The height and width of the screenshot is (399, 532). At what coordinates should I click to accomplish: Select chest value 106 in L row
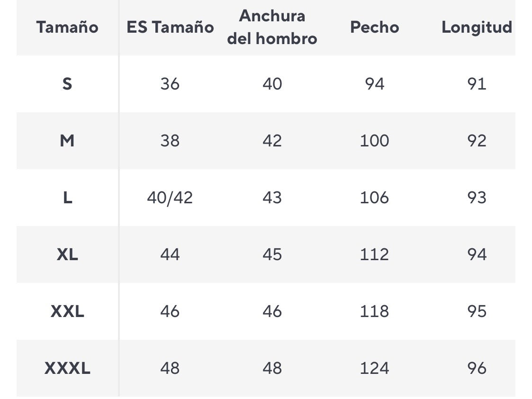point(374,198)
